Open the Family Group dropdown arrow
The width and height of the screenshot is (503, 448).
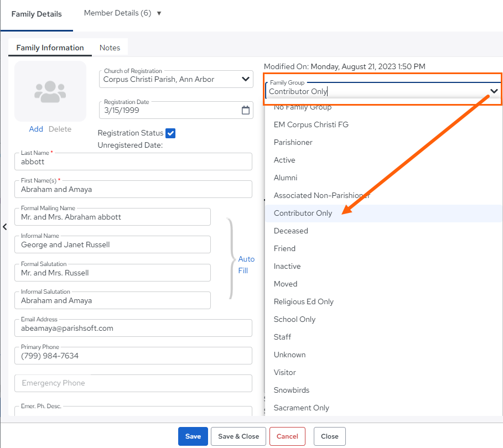494,91
